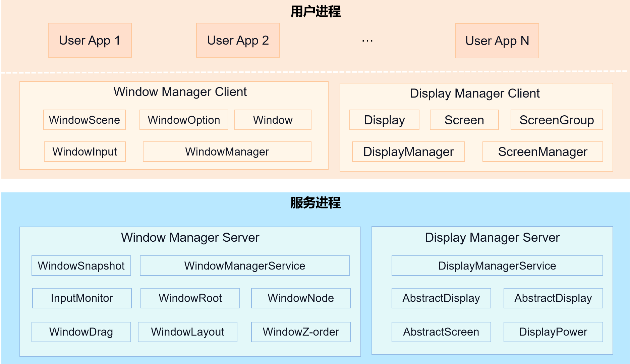
Task: Select the WindowZ-order block
Action: point(301,332)
